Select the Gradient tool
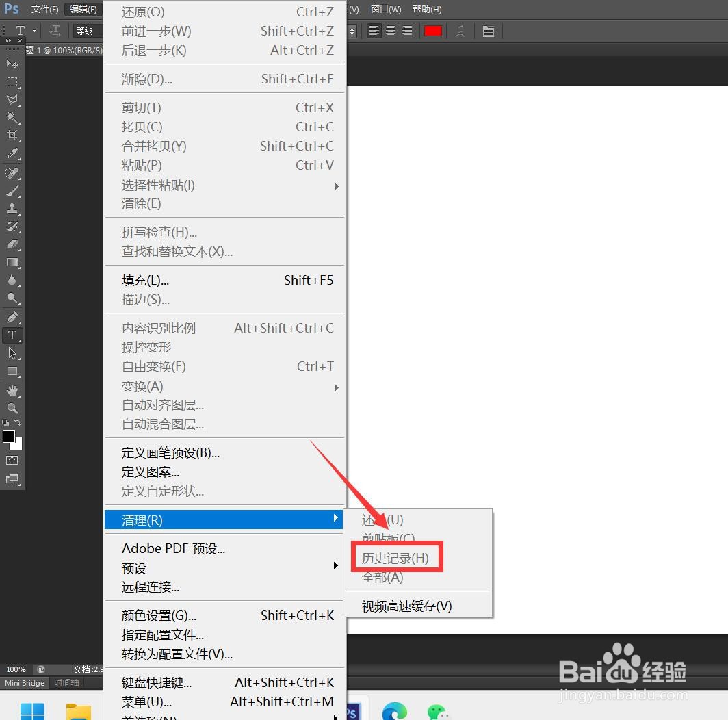The height and width of the screenshot is (720, 728). (x=12, y=262)
